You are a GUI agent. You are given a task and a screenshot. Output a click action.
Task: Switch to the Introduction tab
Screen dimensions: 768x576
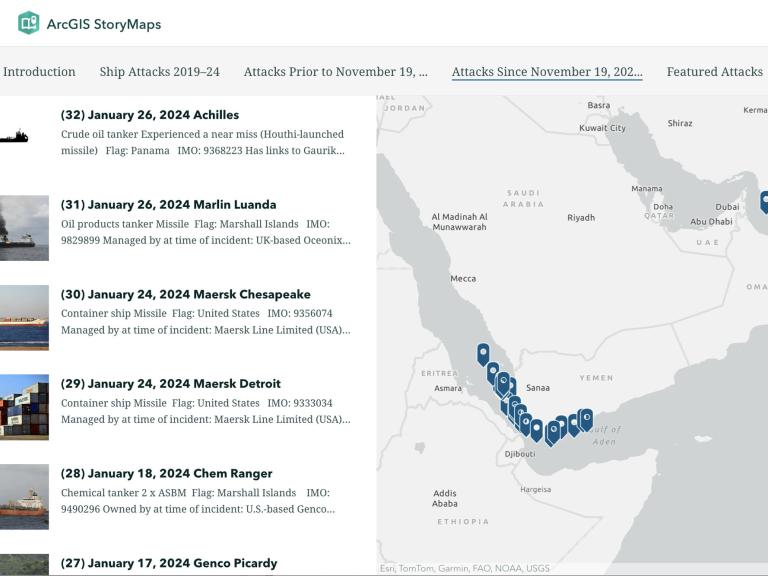point(39,72)
